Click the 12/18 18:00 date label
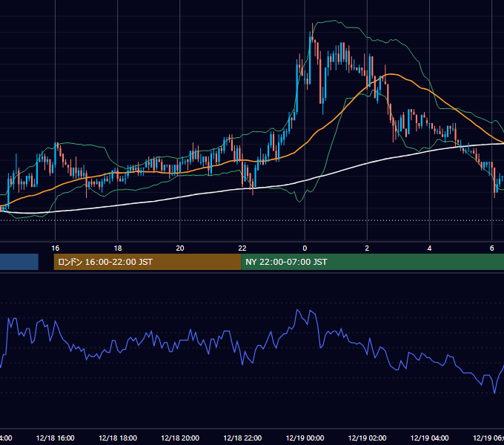 point(118,438)
